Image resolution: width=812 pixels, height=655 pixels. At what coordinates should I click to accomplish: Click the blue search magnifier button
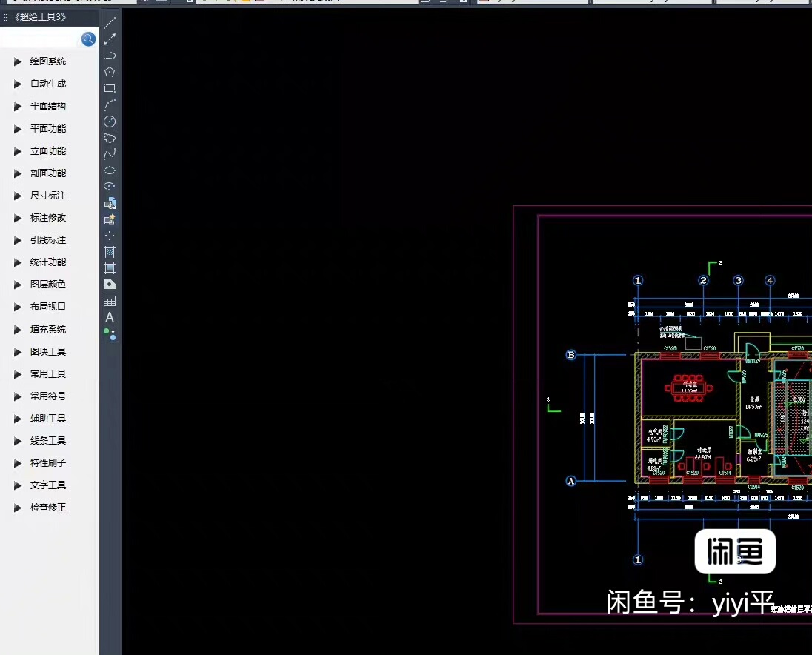pyautogui.click(x=89, y=39)
